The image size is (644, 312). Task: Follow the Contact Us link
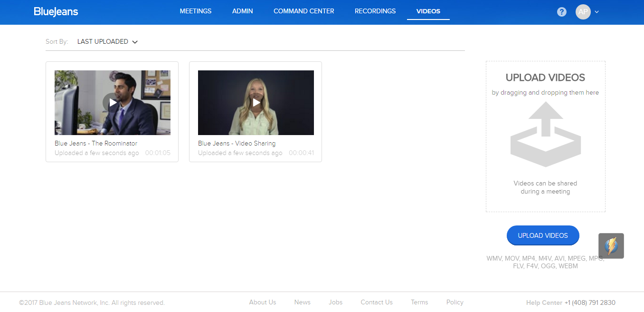coord(376,302)
